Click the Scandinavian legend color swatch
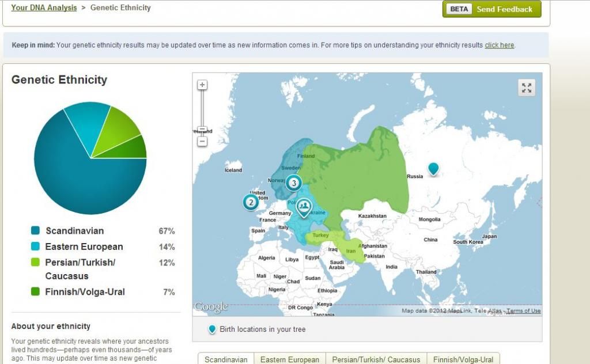The image size is (590, 364). (35, 231)
